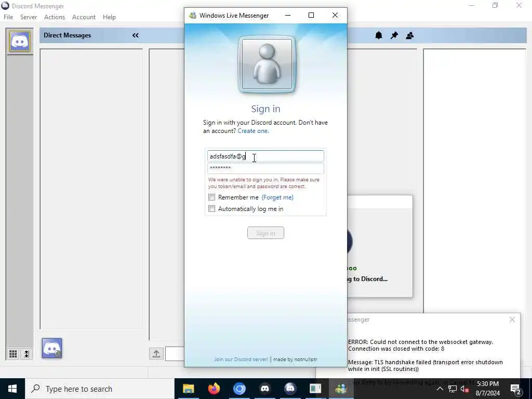Maximize the Windows Live Messenger window
This screenshot has width=532, height=399.
click(311, 15)
